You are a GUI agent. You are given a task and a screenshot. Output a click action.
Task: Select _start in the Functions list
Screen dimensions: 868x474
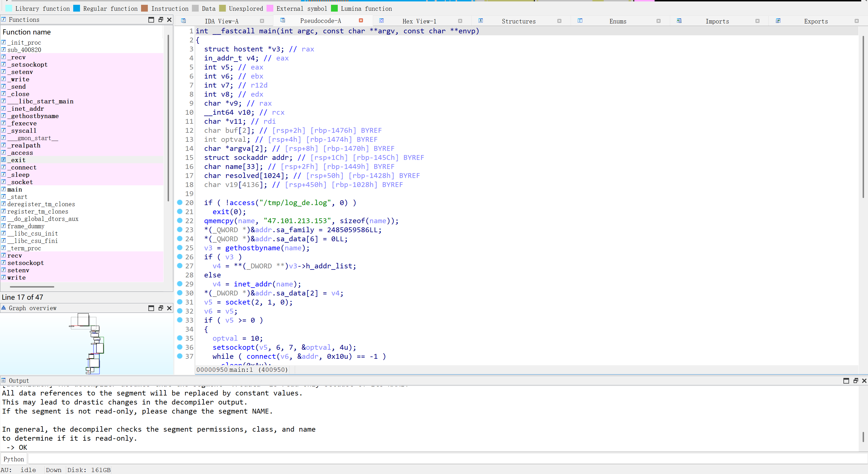point(82,197)
